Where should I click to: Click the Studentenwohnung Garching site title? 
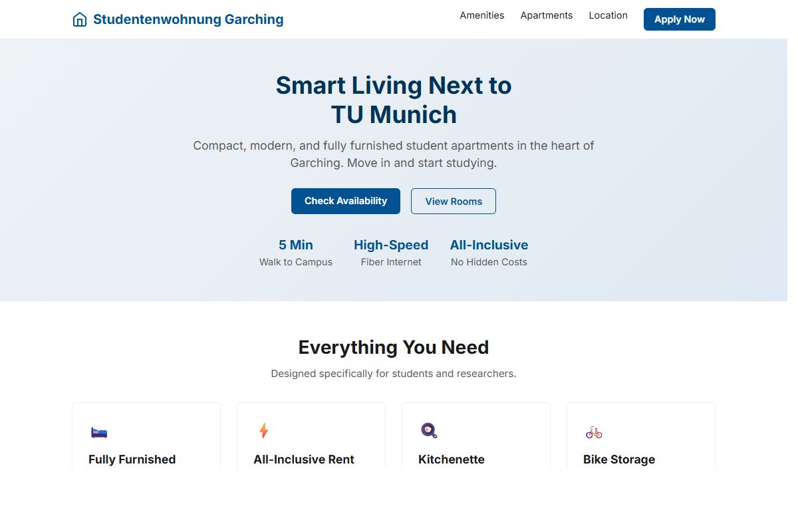188,19
